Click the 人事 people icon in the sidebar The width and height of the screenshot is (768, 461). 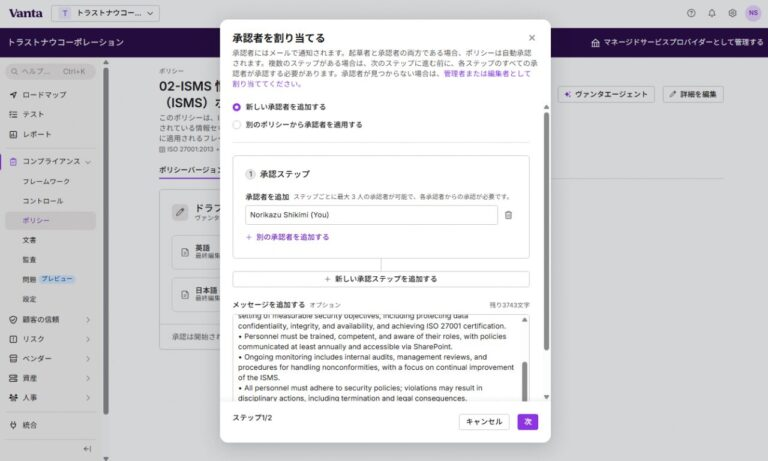point(13,398)
